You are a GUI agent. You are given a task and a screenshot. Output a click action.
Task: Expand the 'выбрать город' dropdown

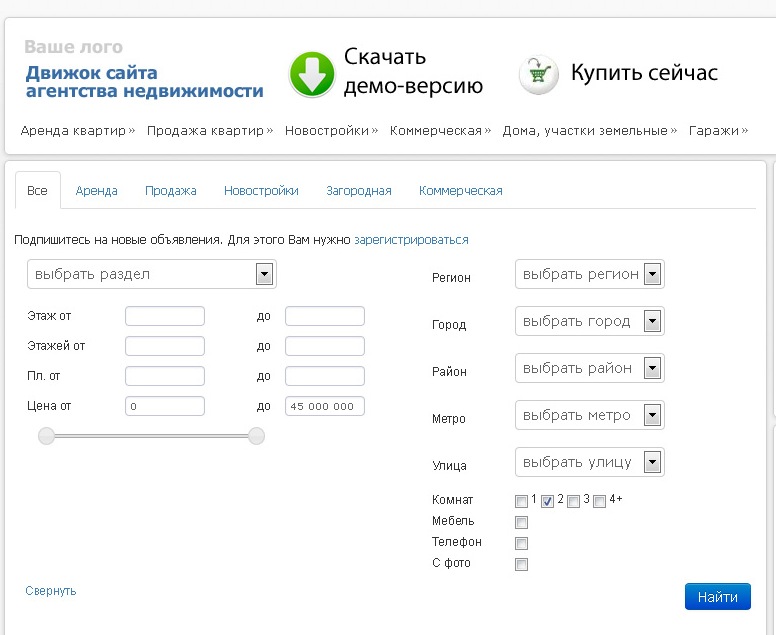[590, 321]
